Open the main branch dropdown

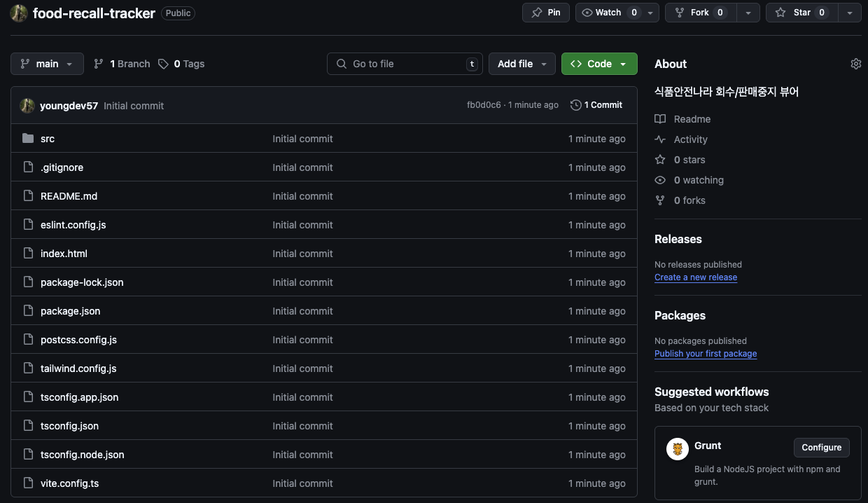pyautogui.click(x=47, y=64)
